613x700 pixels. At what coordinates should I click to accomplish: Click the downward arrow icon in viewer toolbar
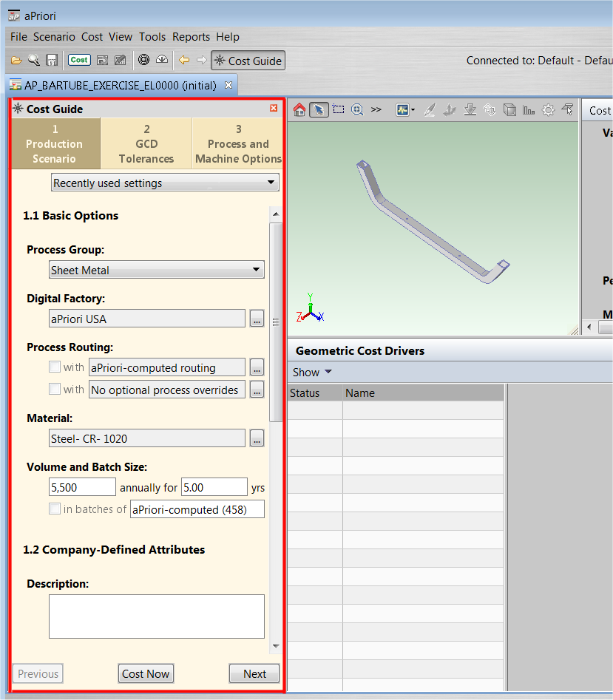click(x=470, y=110)
